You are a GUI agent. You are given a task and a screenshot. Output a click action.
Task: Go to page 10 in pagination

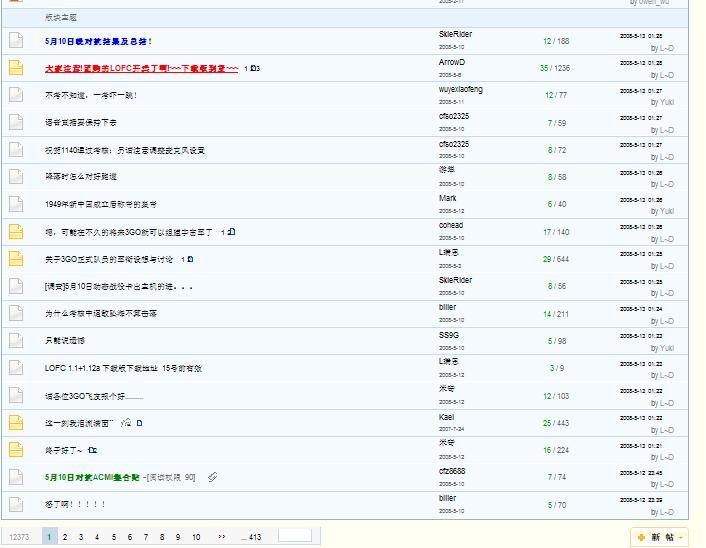(196, 537)
